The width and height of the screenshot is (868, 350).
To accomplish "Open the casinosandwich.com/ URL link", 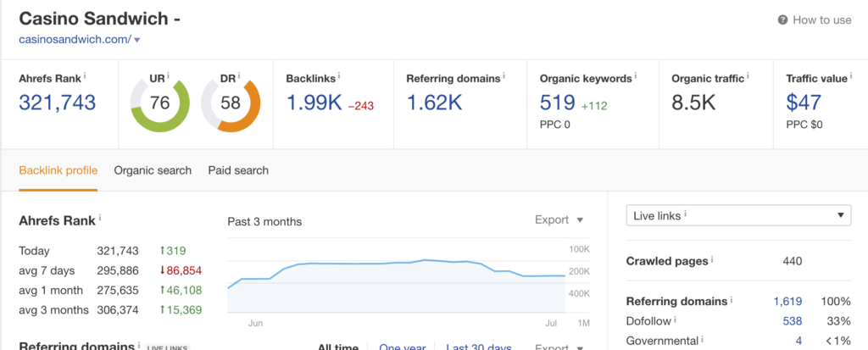I will pos(75,39).
